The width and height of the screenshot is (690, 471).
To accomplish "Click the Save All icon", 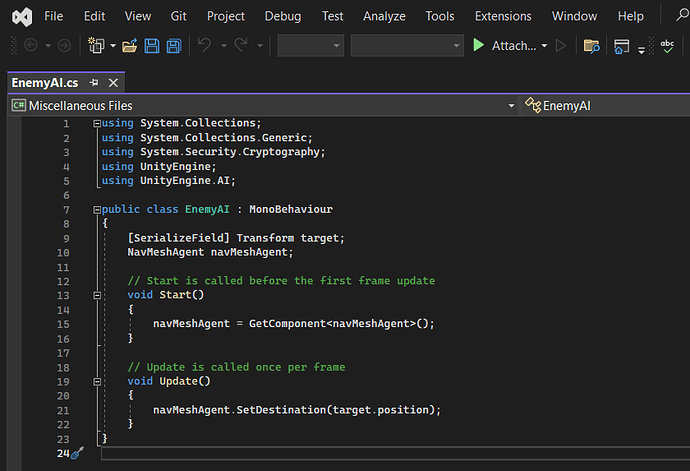I will click(x=173, y=46).
